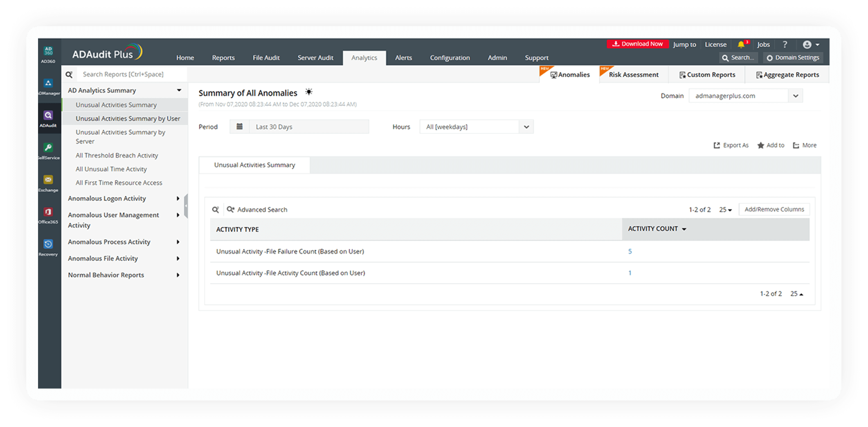Collapse the left panel handle

pos(186,206)
